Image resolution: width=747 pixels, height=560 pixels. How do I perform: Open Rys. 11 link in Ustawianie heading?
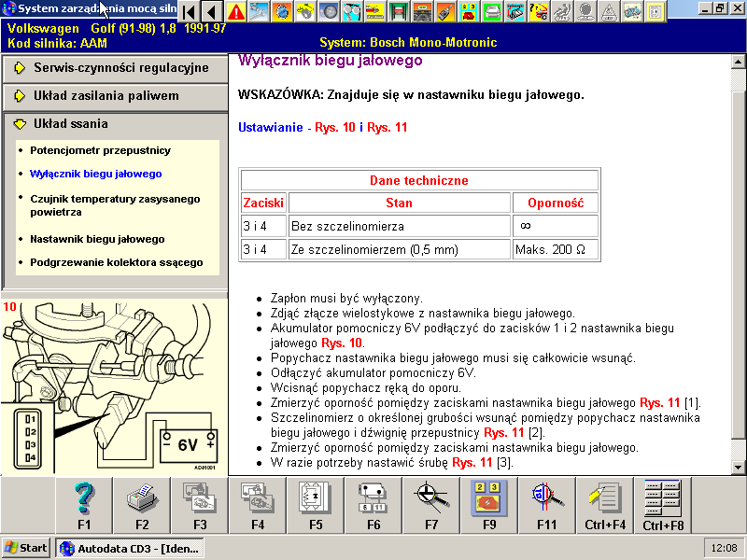(x=387, y=128)
